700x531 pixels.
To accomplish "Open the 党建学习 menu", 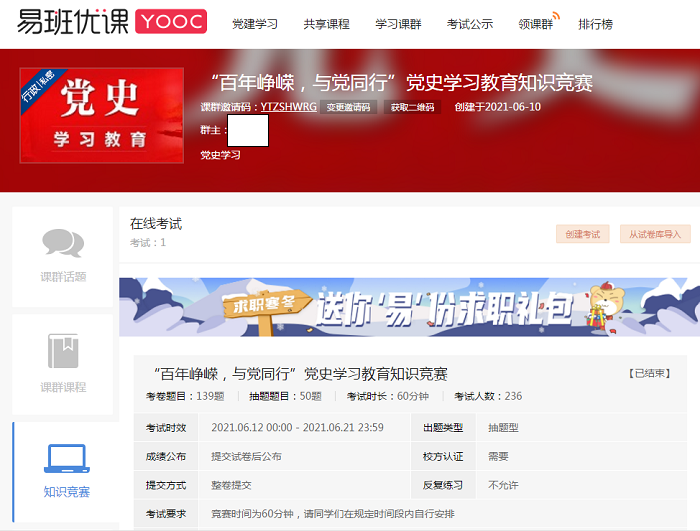I will point(254,24).
